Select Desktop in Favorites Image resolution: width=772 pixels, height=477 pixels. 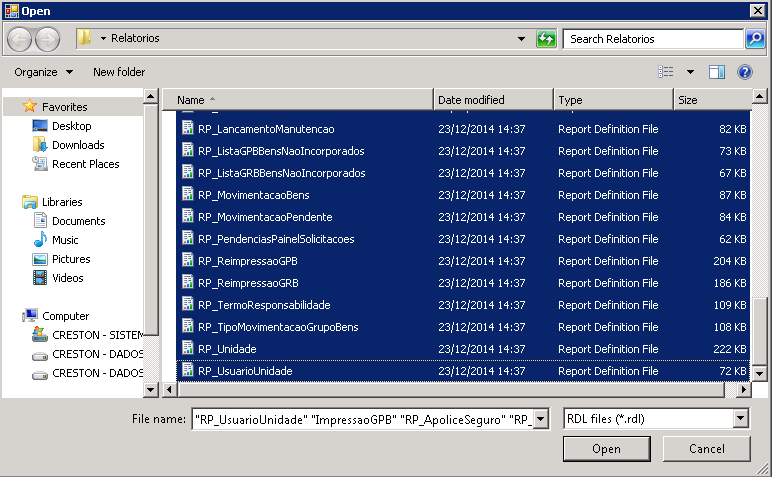pos(71,126)
